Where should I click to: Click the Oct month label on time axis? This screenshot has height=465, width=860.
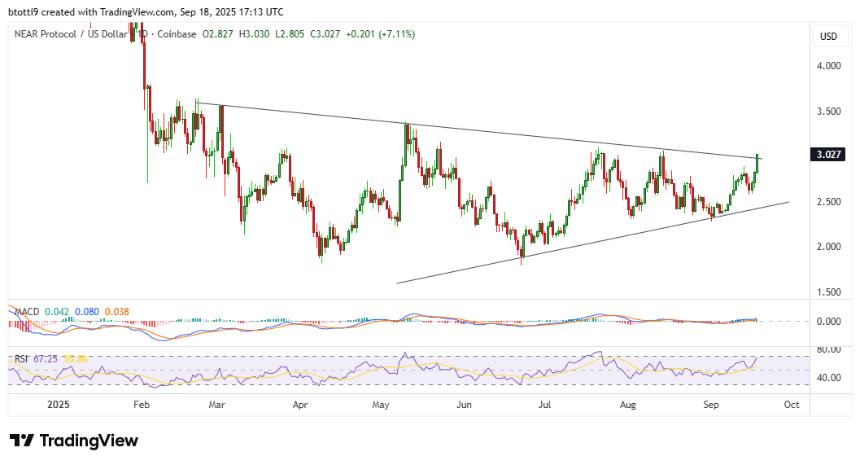(x=790, y=407)
